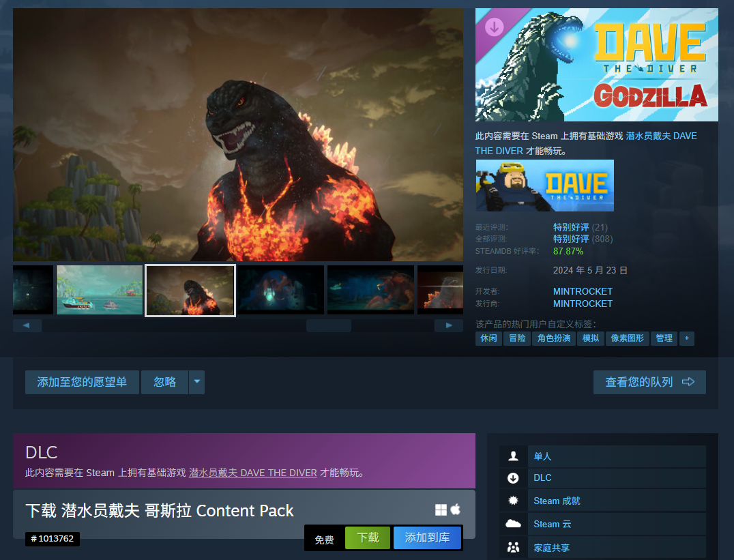Click the release date 2024 年 5 月 23 日
The width and height of the screenshot is (734, 560).
coord(590,271)
